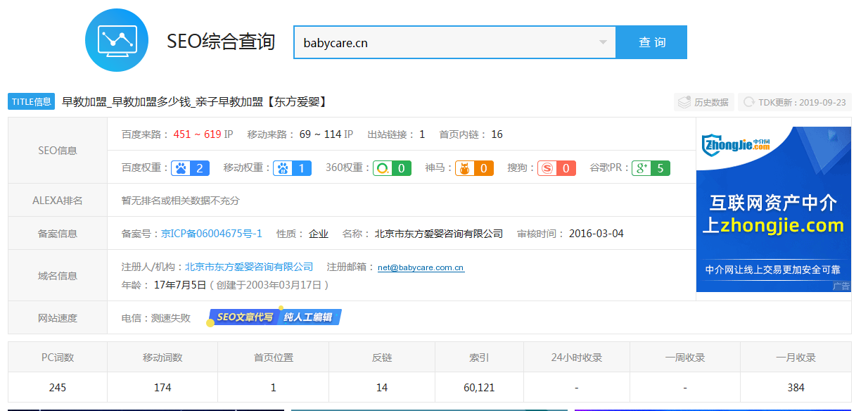Click the 360权重 green circle icon
Viewport: 868px width, 411px height.
(383, 168)
